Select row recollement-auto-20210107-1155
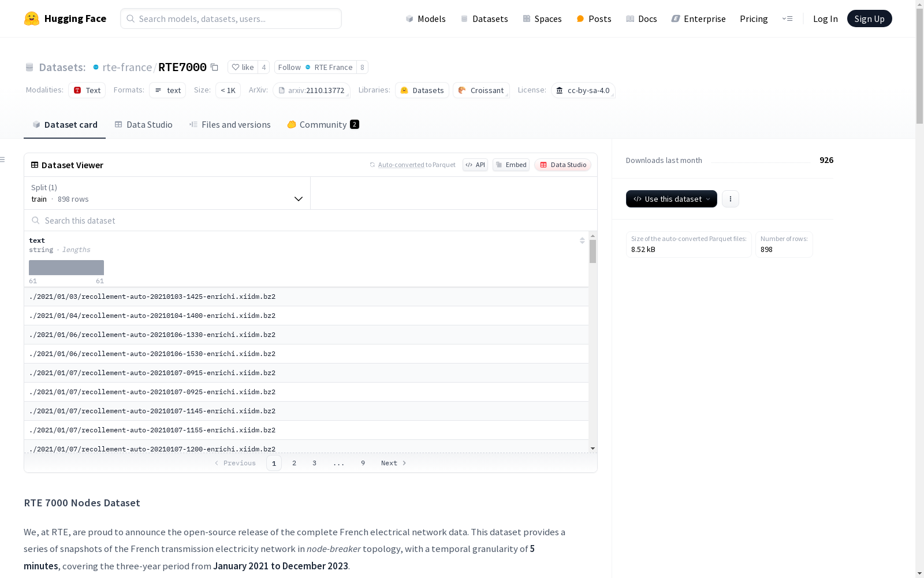924x578 pixels. (x=306, y=430)
